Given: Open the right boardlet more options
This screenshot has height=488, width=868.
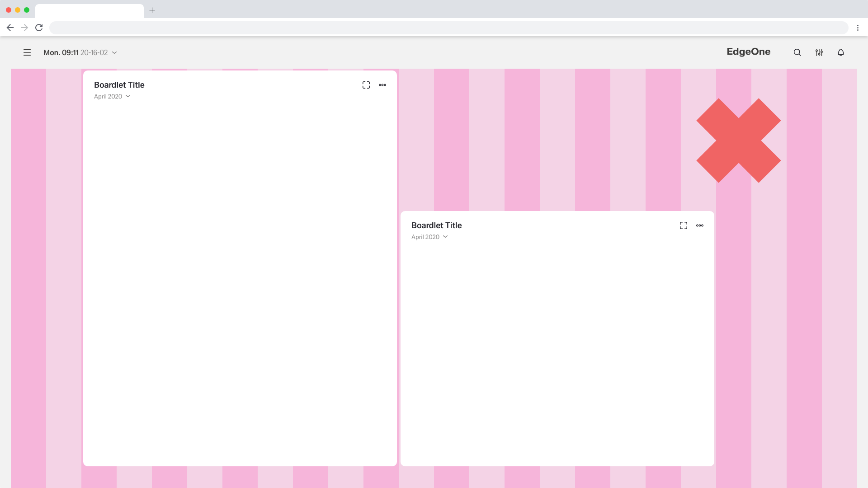Looking at the screenshot, I should click(700, 225).
